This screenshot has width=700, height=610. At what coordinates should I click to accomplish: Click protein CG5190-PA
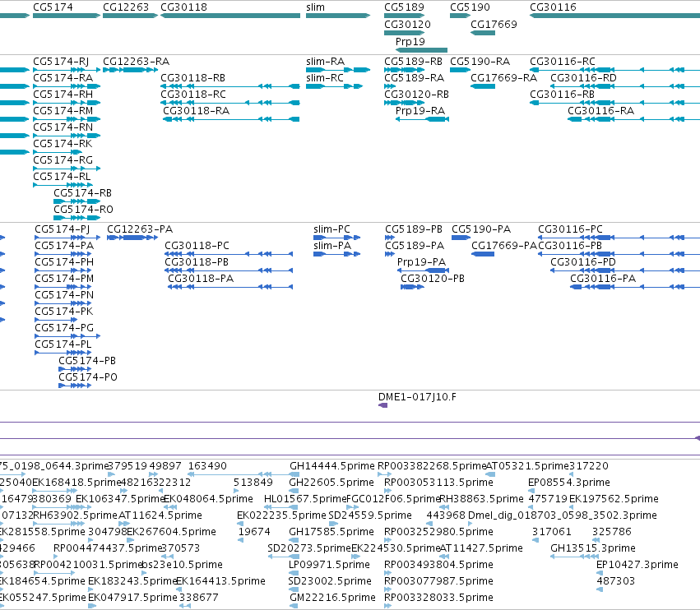coord(481,229)
